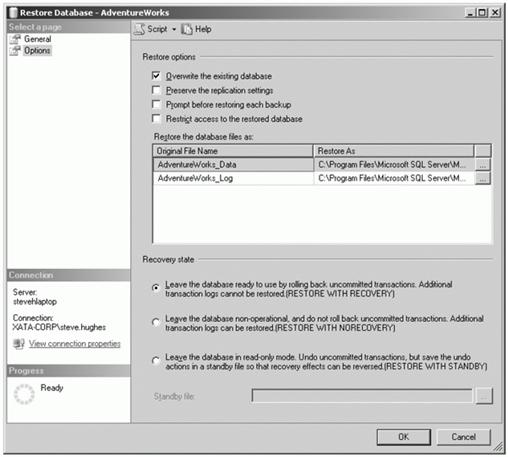Click the OK button

404,437
